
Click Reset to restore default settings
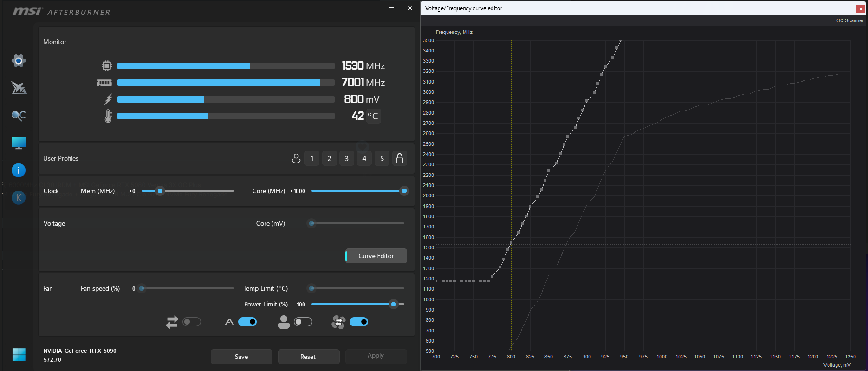tap(308, 357)
